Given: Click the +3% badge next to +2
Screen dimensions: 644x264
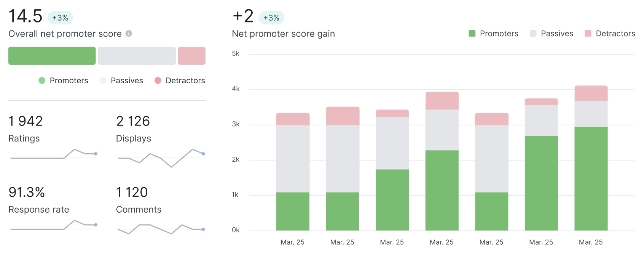Looking at the screenshot, I should [x=271, y=17].
